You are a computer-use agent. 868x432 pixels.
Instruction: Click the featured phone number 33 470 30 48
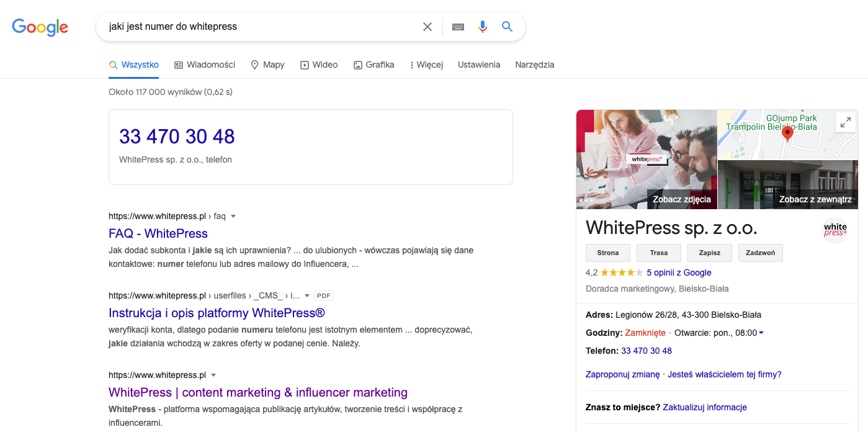coord(177,137)
